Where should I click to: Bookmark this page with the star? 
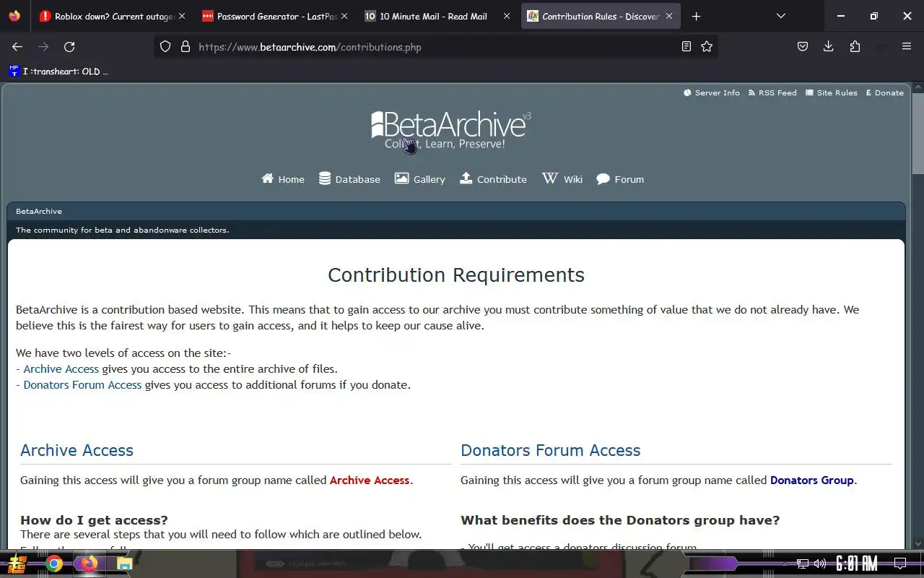coord(707,46)
